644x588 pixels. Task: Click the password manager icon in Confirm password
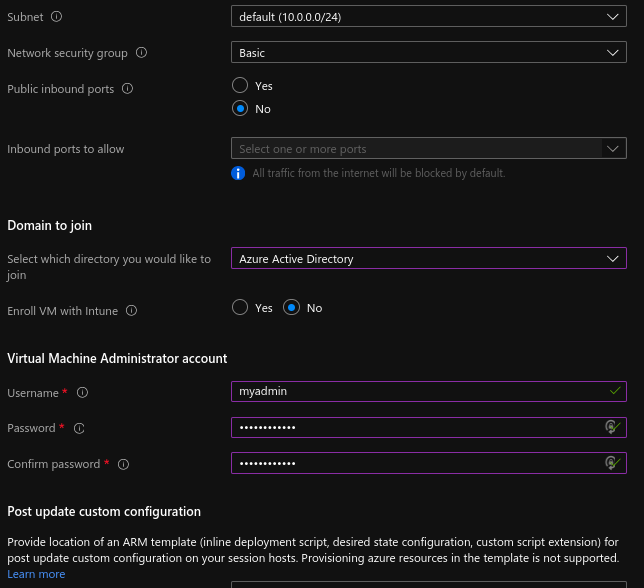coord(610,463)
